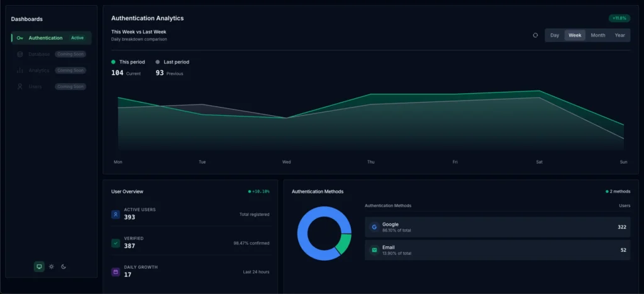Click the Users column header
This screenshot has height=294, width=644.
click(x=625, y=206)
